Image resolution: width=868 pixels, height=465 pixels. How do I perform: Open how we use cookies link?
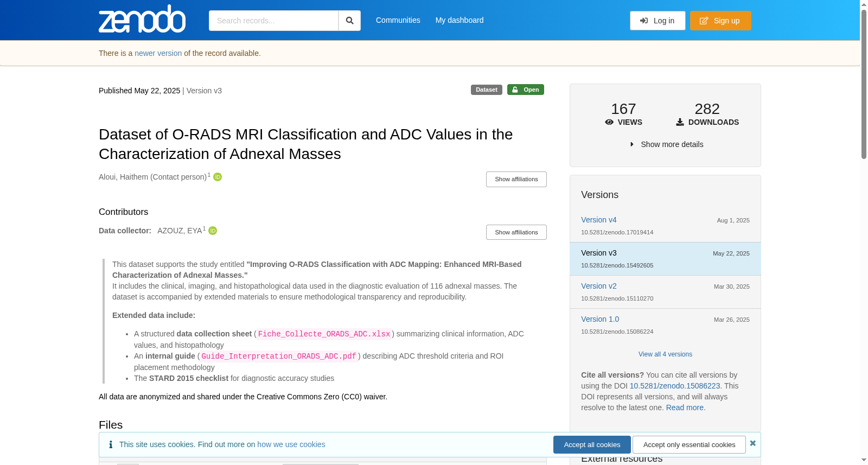pos(291,444)
